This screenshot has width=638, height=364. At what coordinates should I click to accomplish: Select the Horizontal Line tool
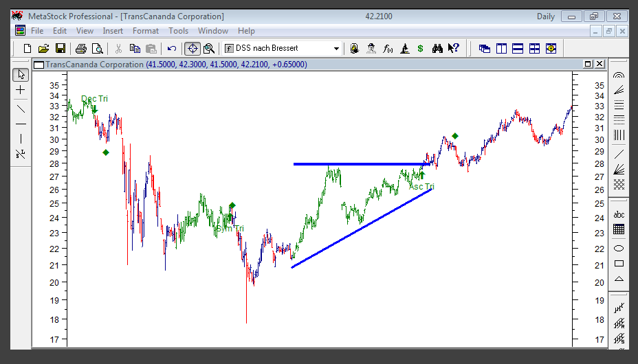click(x=21, y=124)
